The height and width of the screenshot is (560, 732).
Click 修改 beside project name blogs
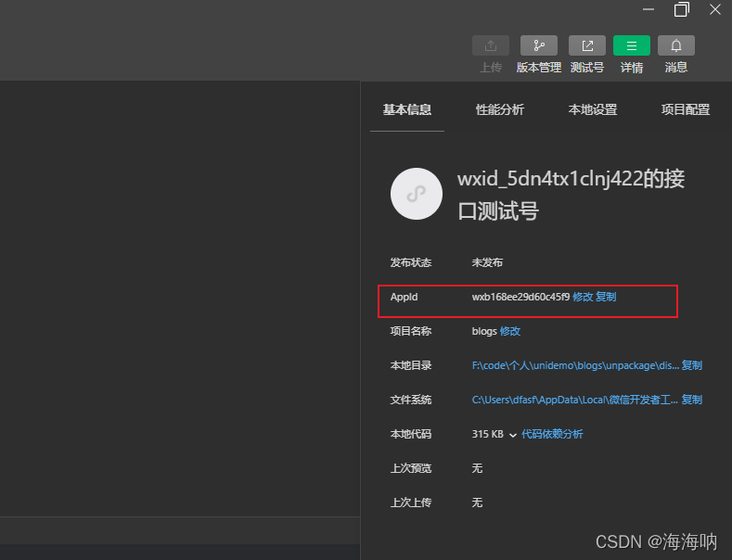click(x=509, y=331)
